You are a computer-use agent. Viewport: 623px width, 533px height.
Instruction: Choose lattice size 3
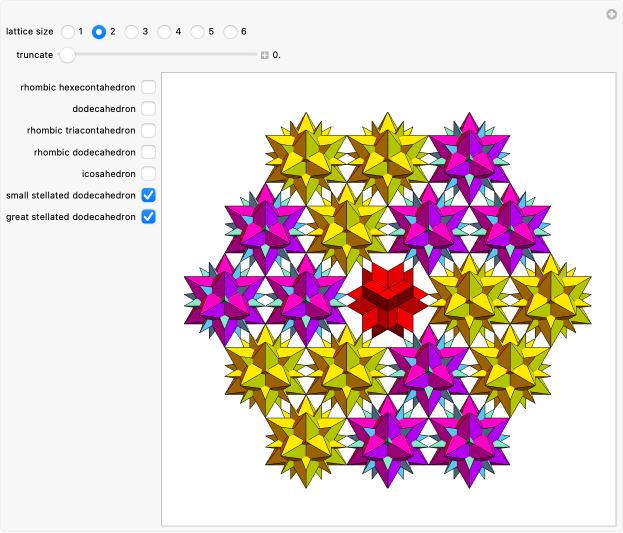[x=132, y=31]
